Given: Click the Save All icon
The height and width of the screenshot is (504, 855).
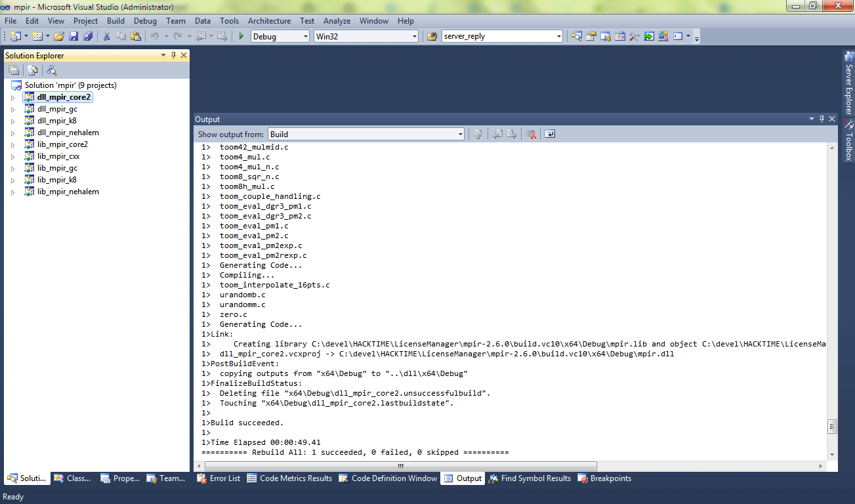Looking at the screenshot, I should coord(88,36).
